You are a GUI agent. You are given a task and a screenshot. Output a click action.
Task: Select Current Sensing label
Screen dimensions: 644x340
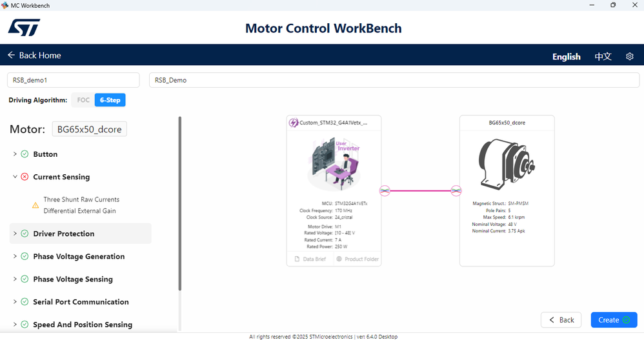61,177
